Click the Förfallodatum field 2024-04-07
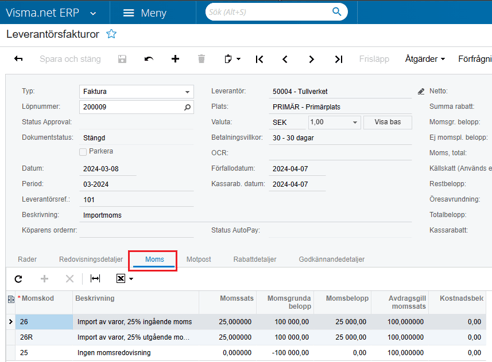This screenshot has height=362, width=492. 297,169
